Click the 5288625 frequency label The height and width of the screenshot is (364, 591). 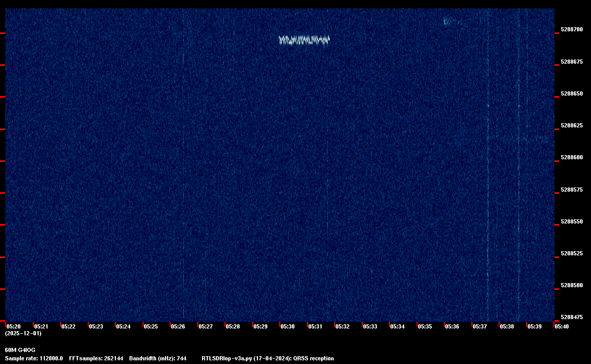point(572,125)
